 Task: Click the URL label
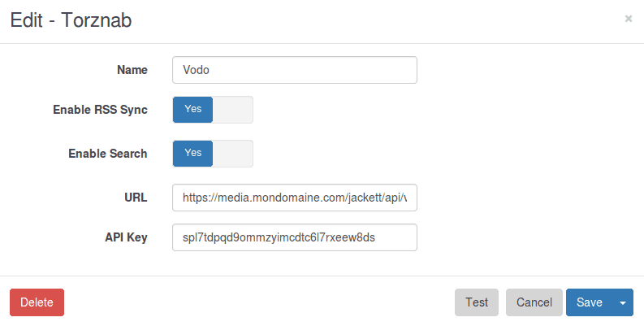[136, 198]
